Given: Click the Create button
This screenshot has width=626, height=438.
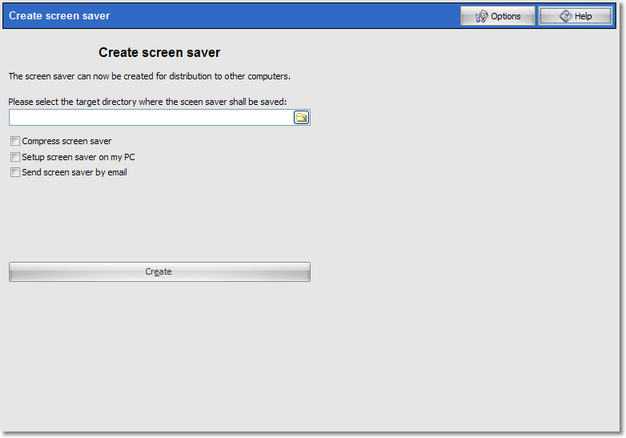Looking at the screenshot, I should pos(160,272).
